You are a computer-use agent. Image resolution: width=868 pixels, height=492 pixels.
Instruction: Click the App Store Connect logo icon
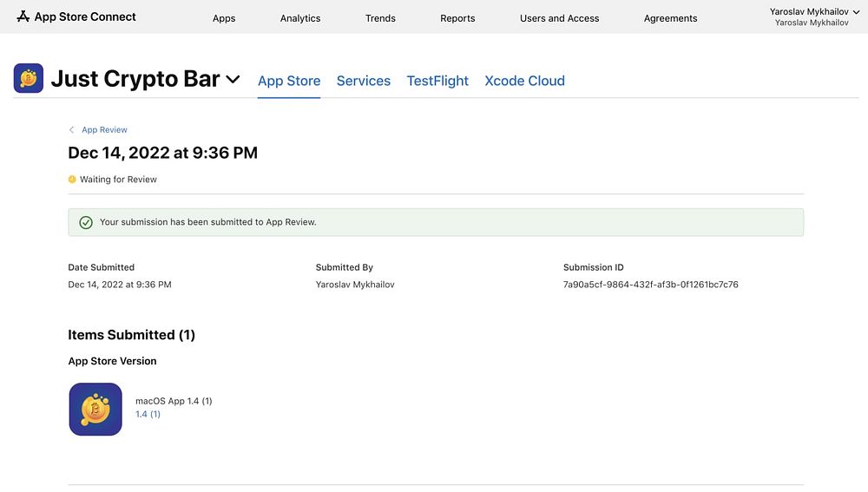pos(23,16)
